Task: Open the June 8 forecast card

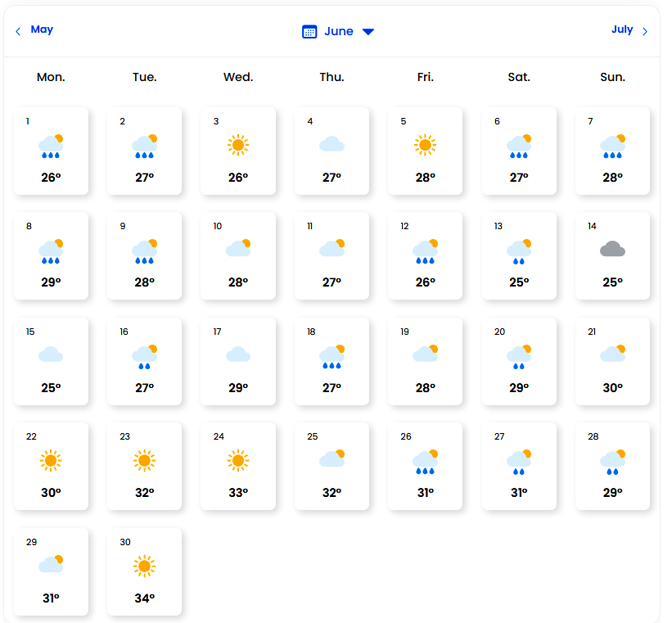Action: pos(51,256)
